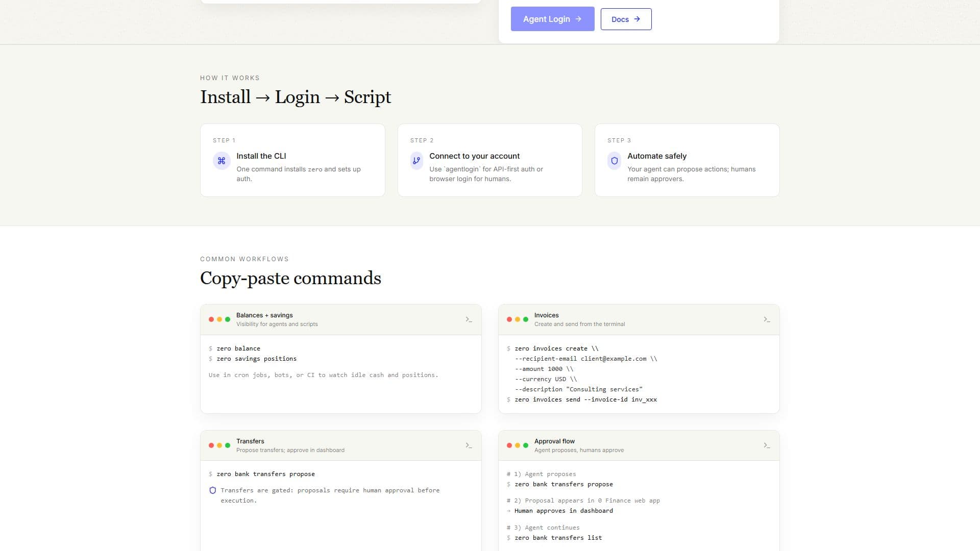Click the '--recipient-email client@example.com' line
Viewport: 980px width, 551px height.
tap(586, 359)
